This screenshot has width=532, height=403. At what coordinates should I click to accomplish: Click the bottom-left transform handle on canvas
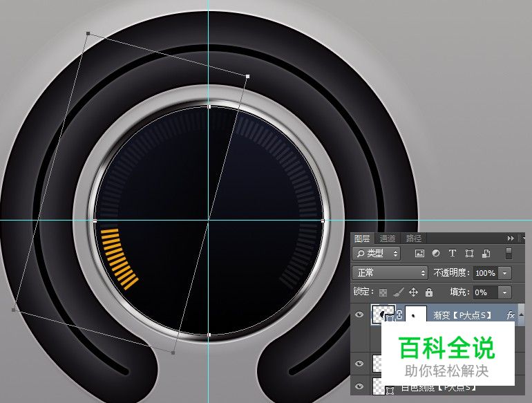pyautogui.click(x=14, y=310)
